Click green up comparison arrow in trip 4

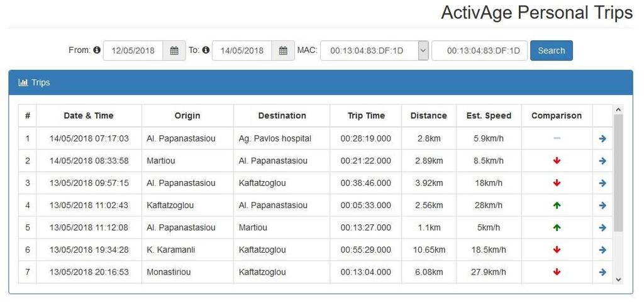(x=557, y=206)
